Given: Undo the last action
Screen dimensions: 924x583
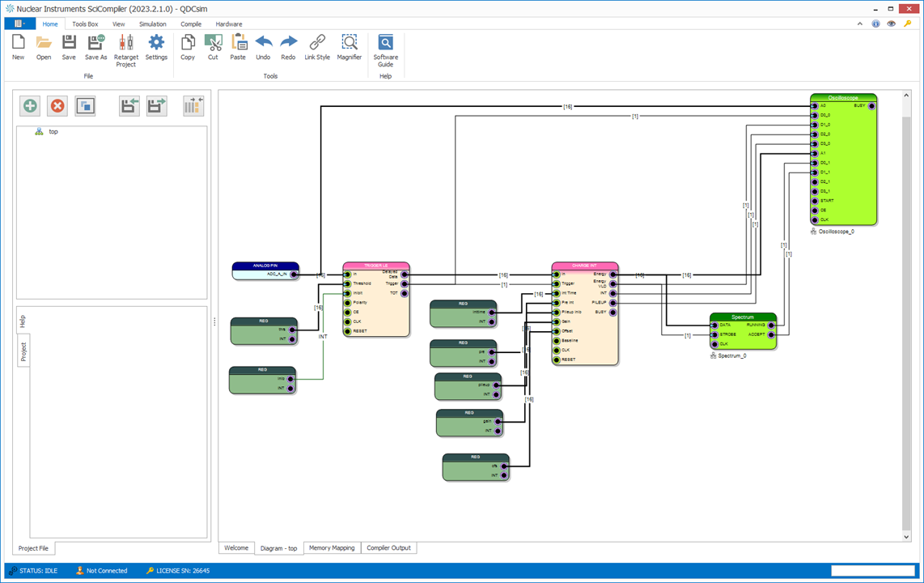Looking at the screenshot, I should (x=264, y=47).
